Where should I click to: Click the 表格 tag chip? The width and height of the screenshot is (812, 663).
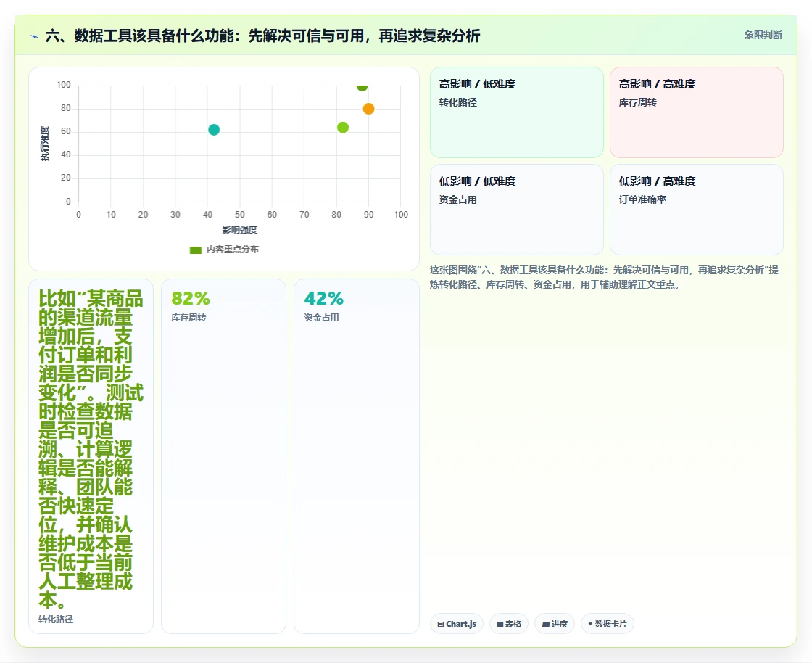click(508, 624)
